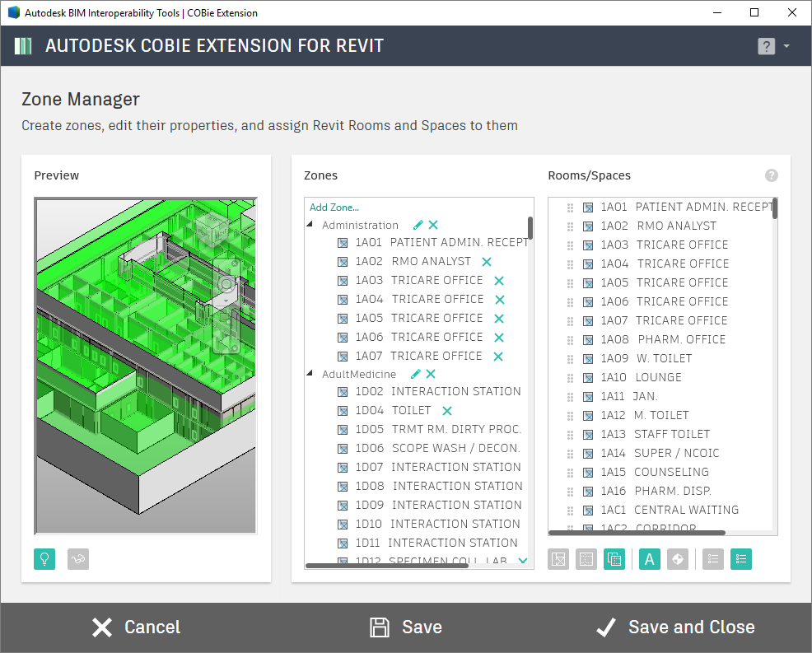Collapse the AdultMedicine zone group
Viewport: 812px width, 653px height.
coord(310,374)
